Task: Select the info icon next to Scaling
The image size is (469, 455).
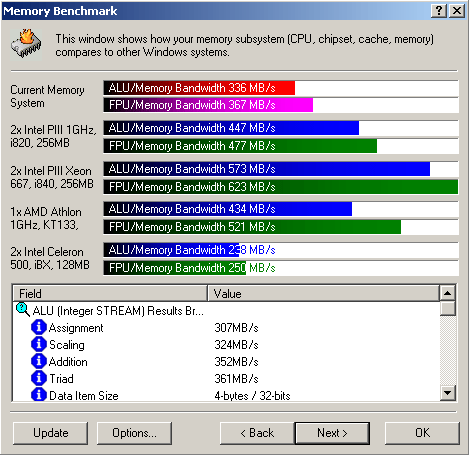Action: [38, 344]
